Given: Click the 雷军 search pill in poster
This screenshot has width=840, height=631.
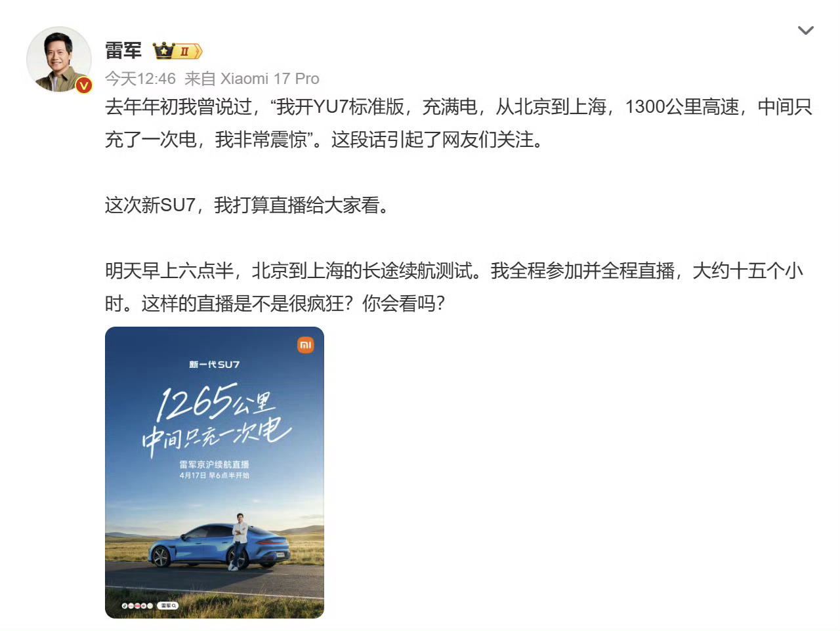Looking at the screenshot, I should click(167, 605).
